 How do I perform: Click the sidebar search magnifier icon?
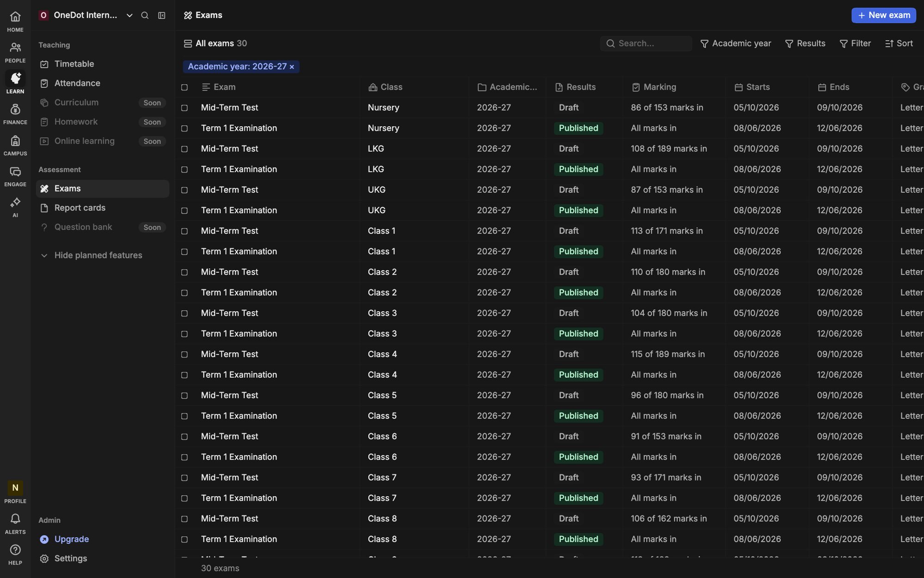tap(145, 15)
